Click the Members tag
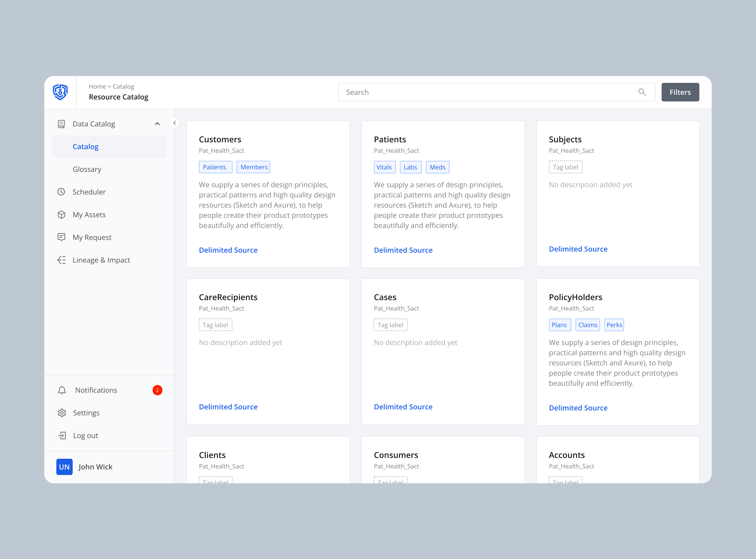 [253, 167]
